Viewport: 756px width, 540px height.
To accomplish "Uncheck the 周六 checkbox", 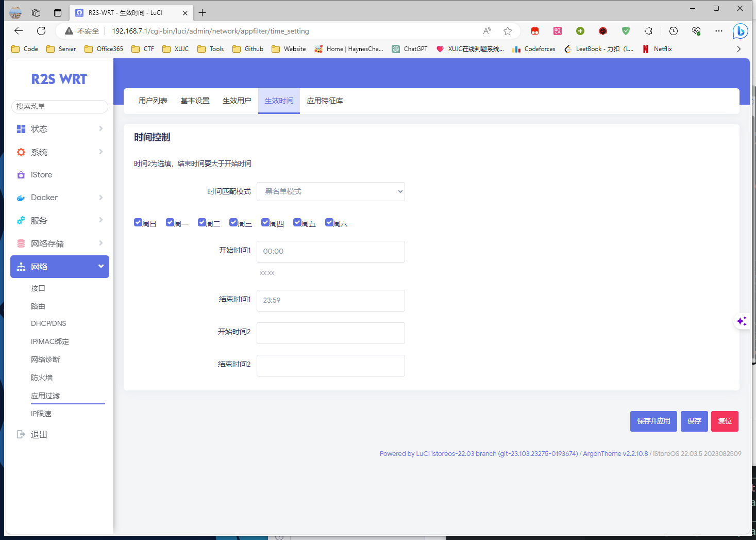I will [x=329, y=222].
